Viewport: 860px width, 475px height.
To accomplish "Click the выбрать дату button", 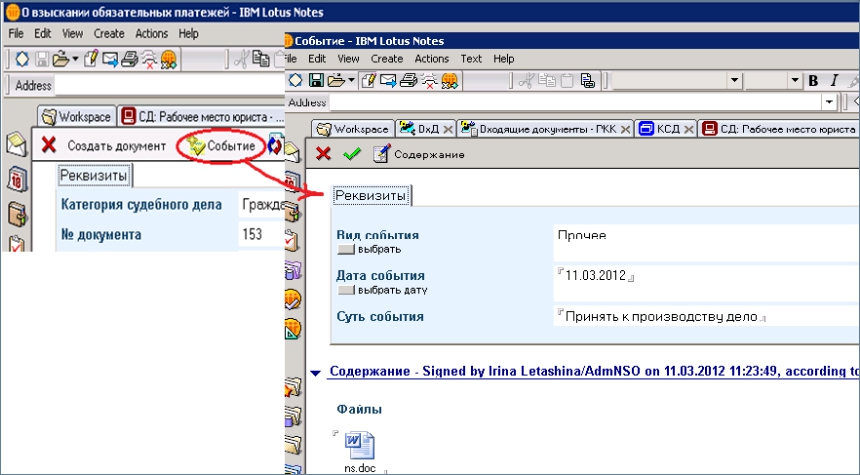I will pyautogui.click(x=382, y=290).
